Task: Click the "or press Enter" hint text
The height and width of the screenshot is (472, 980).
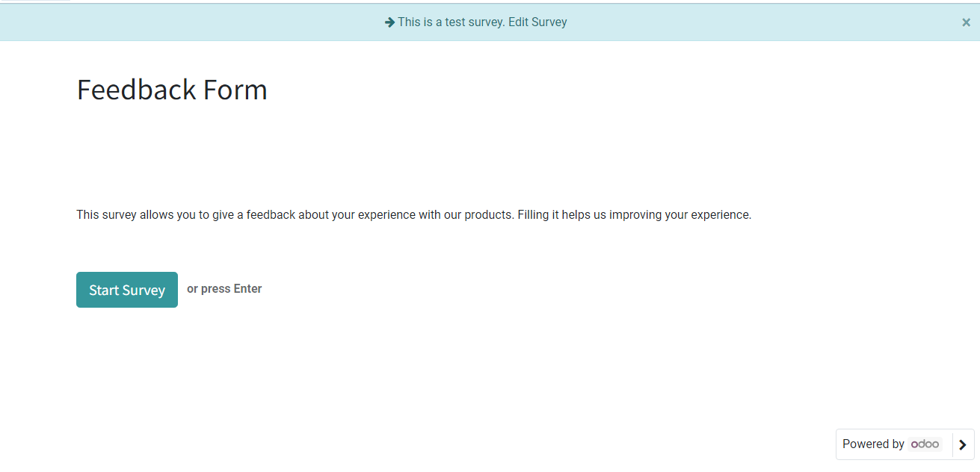Action: (x=224, y=289)
